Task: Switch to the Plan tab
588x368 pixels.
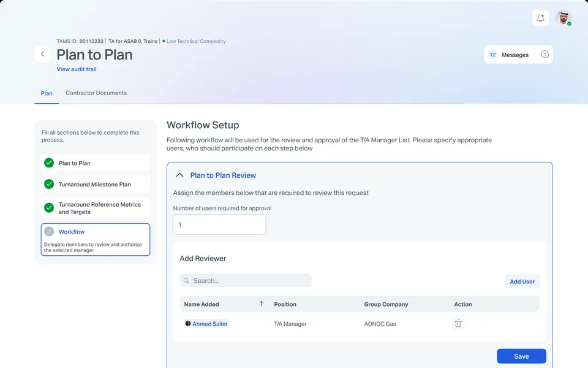Action: coord(47,93)
